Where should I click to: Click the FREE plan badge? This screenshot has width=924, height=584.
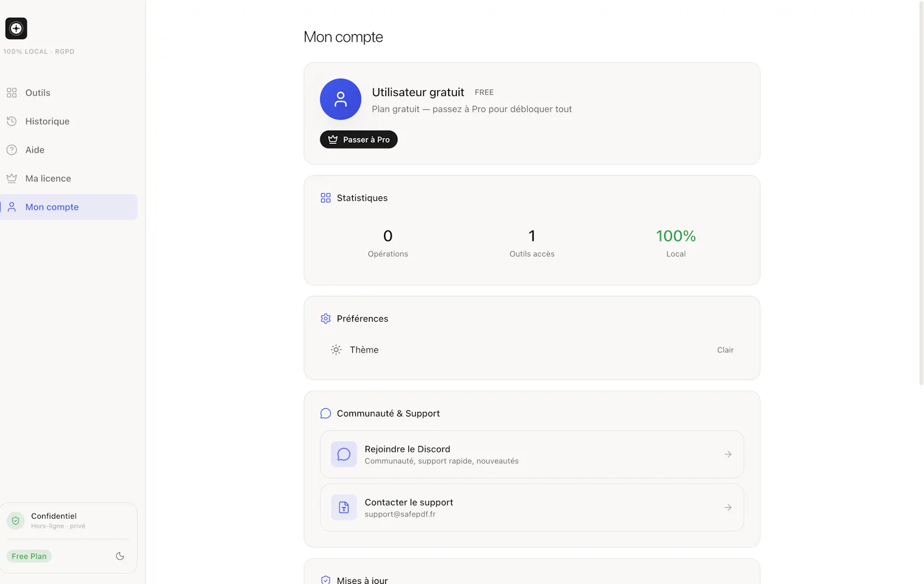coord(484,92)
